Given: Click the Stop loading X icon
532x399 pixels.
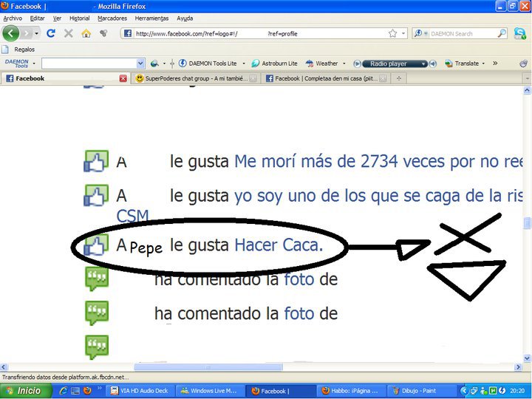Looking at the screenshot, I should 69,33.
